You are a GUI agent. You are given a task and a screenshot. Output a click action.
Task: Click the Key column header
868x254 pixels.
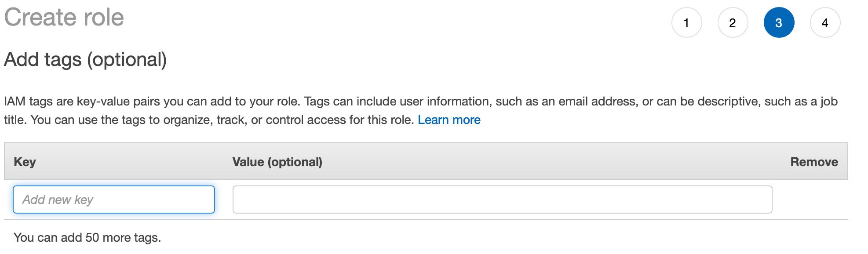tap(25, 162)
